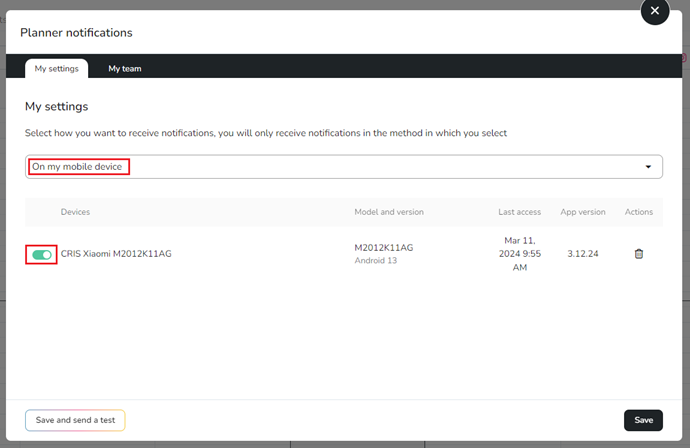
Task: Click the black Save button
Action: 643,420
